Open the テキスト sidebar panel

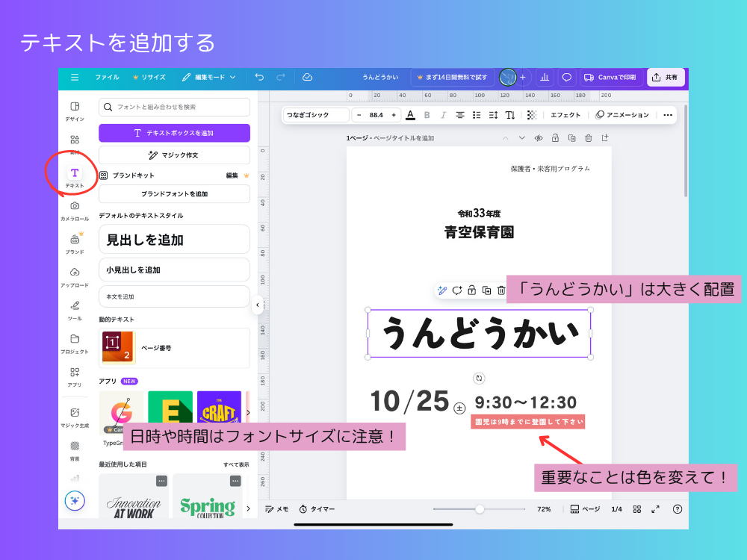coord(75,177)
